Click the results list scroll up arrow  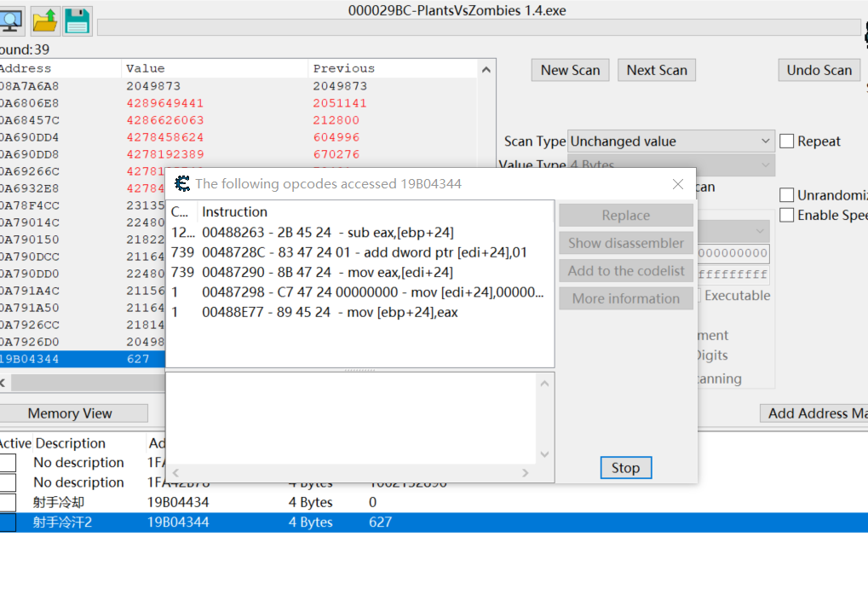click(486, 70)
